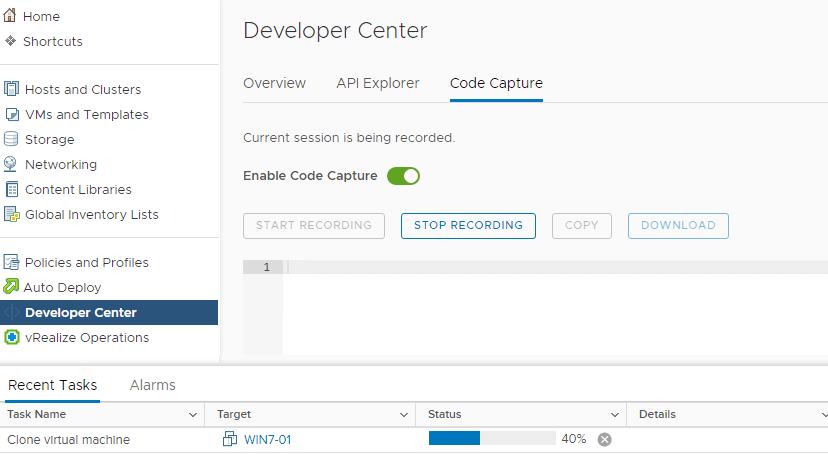Click the Auto Deploy green arrow icon
The height and width of the screenshot is (454, 828).
[x=11, y=286]
